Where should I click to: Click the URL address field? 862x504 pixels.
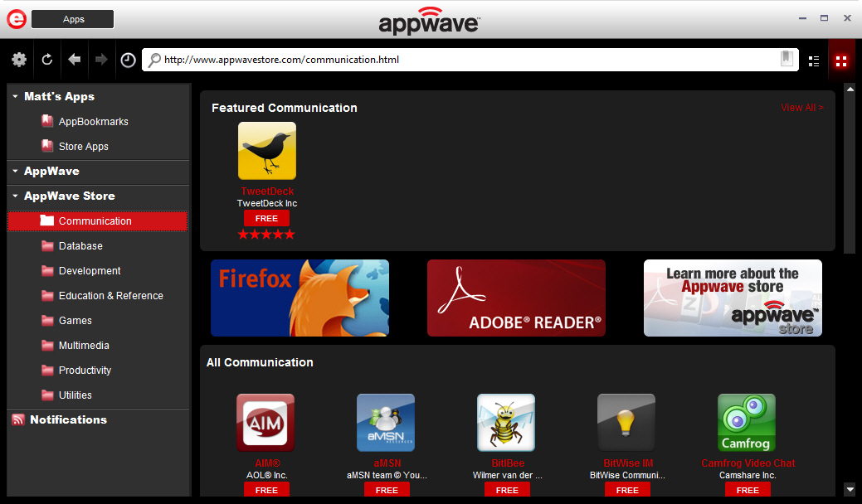click(470, 60)
